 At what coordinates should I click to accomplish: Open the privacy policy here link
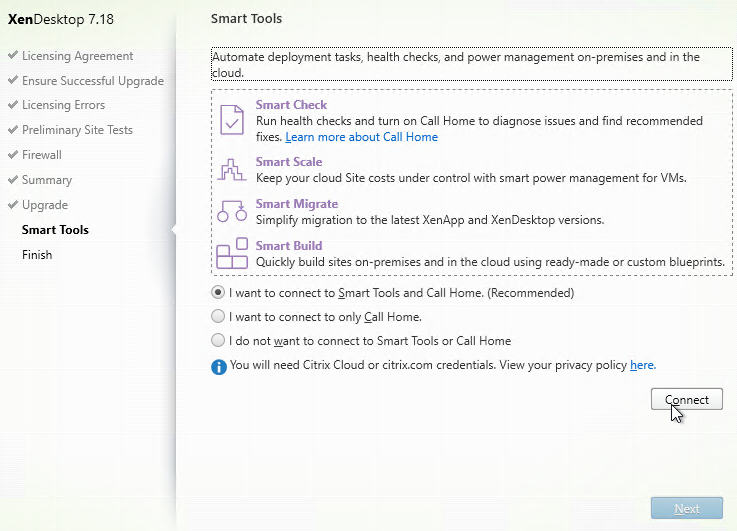(643, 365)
